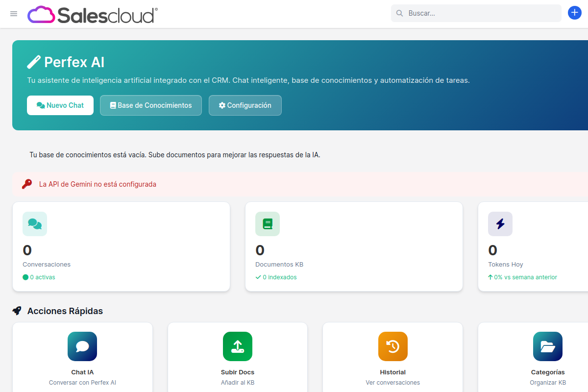Image resolution: width=588 pixels, height=392 pixels.
Task: Click the Categorías folder icon
Action: [x=547, y=346]
